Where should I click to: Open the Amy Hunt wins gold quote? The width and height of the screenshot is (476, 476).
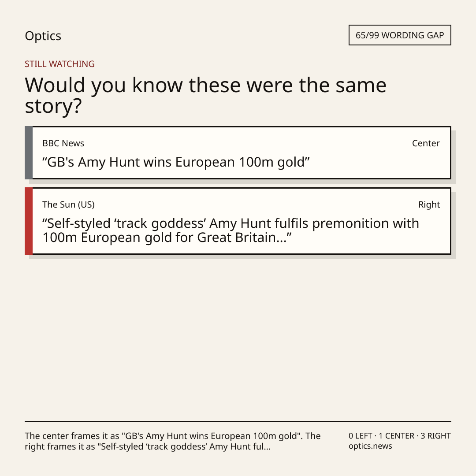click(x=176, y=162)
